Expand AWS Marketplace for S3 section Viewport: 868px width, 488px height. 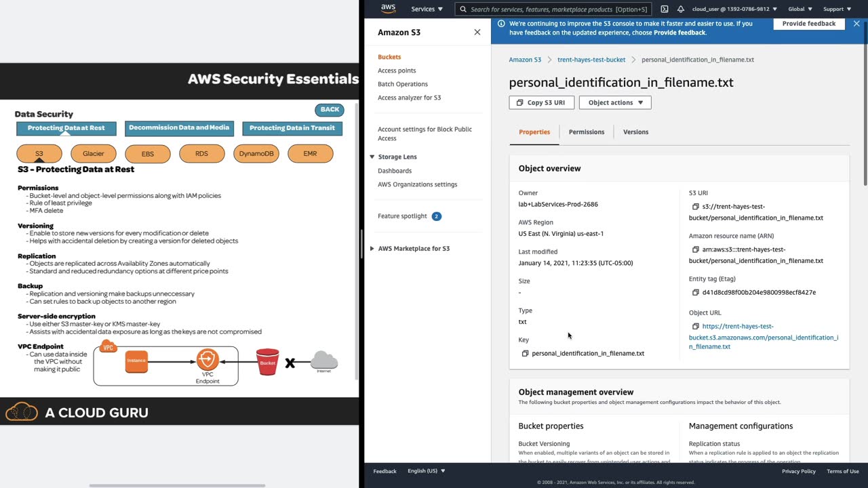[x=372, y=249]
